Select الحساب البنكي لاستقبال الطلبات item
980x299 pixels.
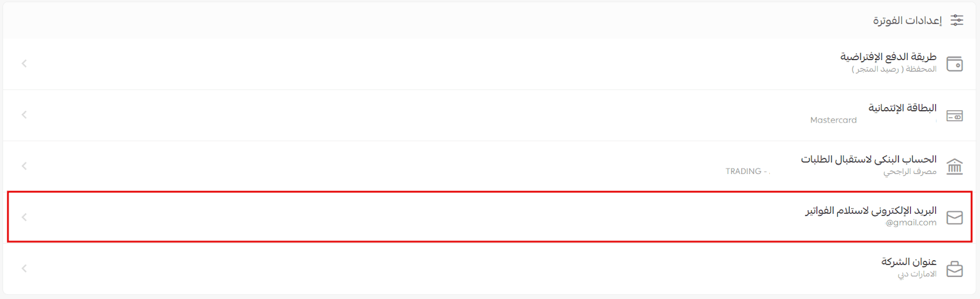click(869, 159)
